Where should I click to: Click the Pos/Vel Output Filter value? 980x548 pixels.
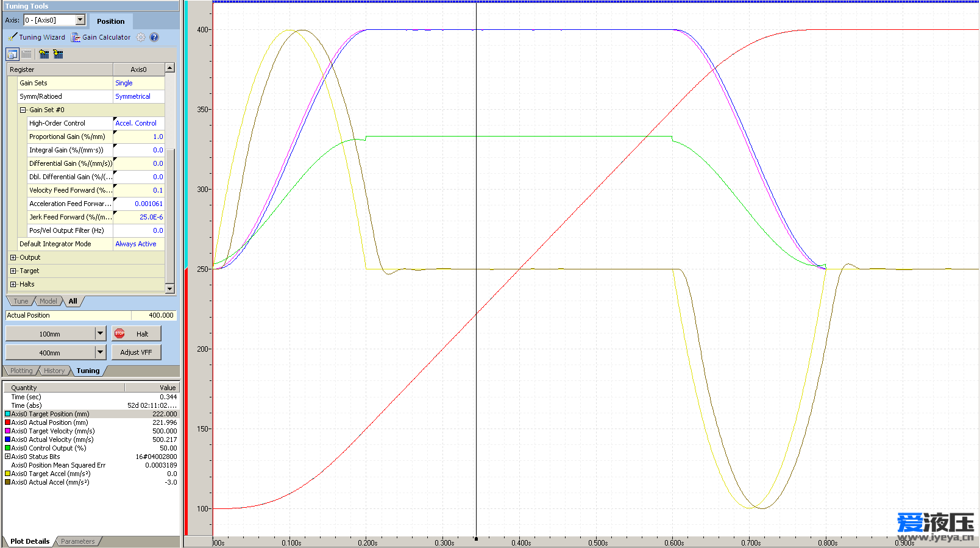coord(139,230)
